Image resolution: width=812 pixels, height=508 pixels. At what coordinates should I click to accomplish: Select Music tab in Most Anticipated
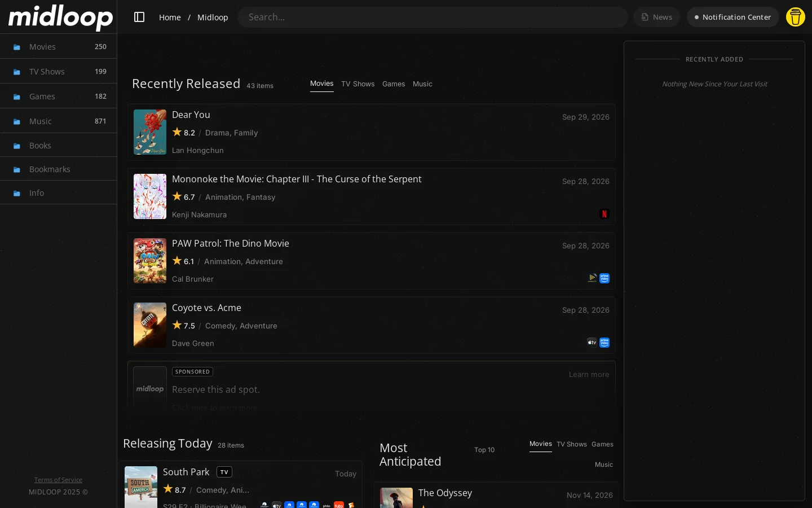pos(604,465)
